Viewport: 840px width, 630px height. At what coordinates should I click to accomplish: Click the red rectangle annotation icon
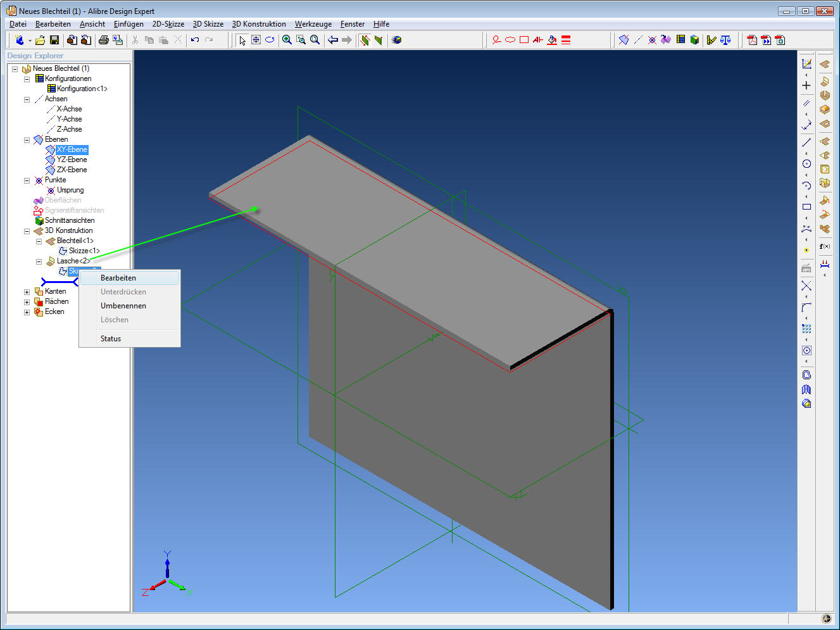click(524, 40)
